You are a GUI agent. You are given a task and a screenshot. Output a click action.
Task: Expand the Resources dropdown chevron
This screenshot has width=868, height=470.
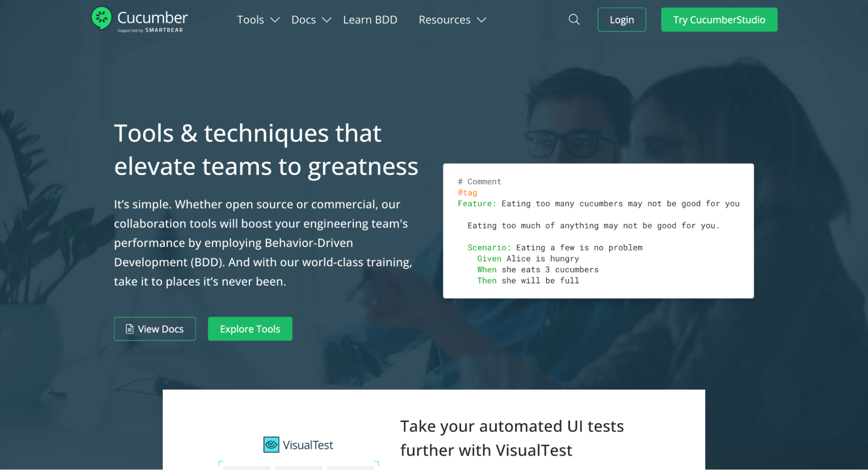(x=482, y=20)
